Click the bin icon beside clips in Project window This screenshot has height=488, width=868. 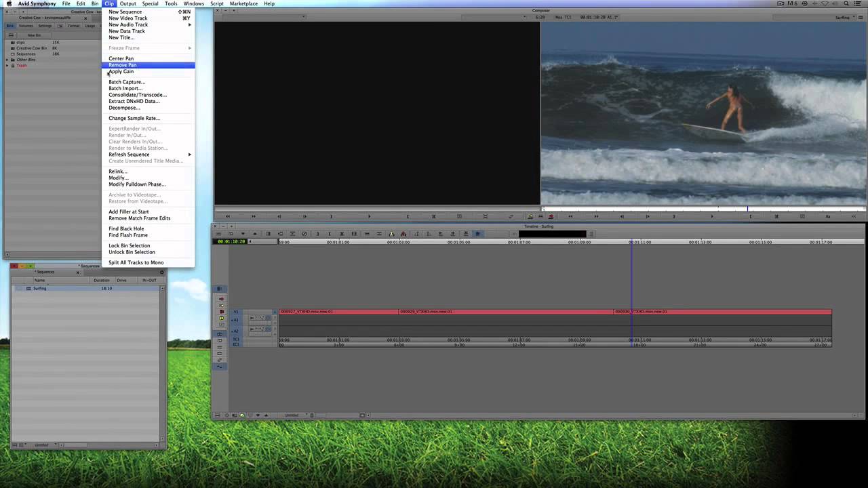12,42
